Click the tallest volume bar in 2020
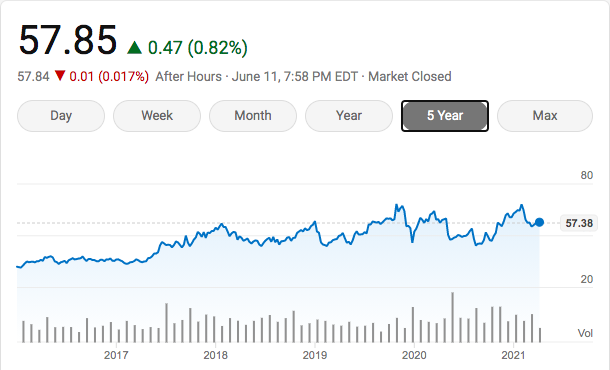 452,317
